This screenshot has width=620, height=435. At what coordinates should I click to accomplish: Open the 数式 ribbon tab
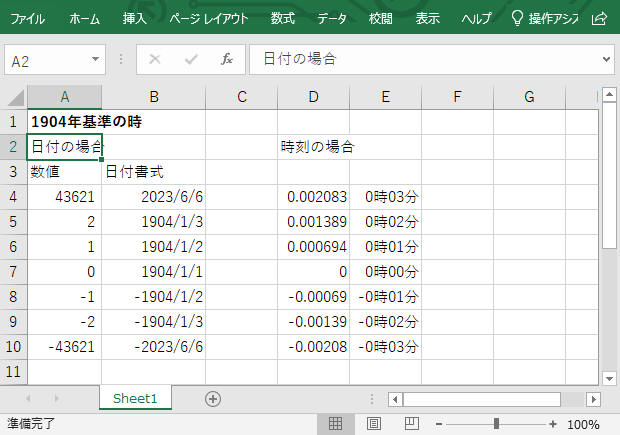pos(283,18)
